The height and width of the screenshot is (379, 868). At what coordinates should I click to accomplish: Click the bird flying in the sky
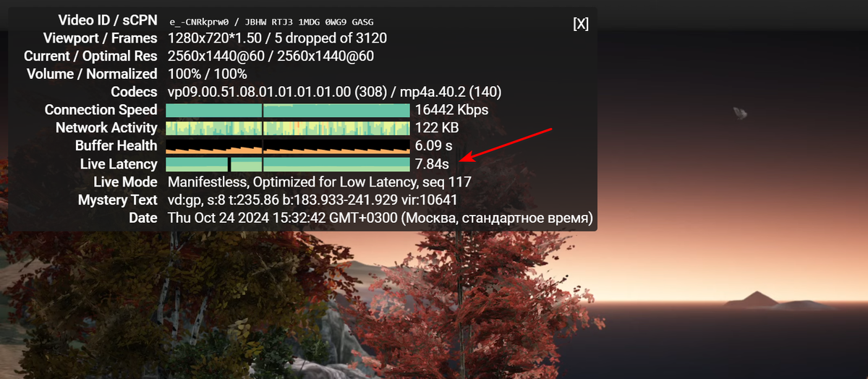(739, 113)
